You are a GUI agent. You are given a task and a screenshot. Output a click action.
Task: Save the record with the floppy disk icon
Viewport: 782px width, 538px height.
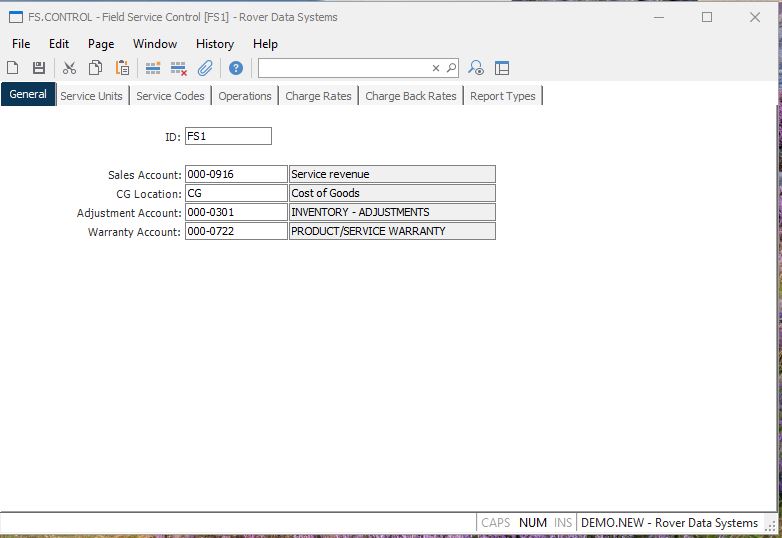coord(39,68)
